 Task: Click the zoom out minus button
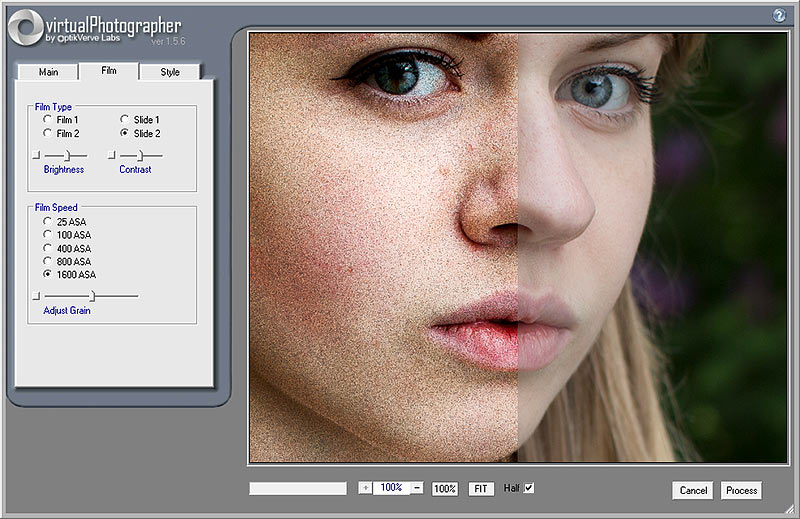coord(417,488)
